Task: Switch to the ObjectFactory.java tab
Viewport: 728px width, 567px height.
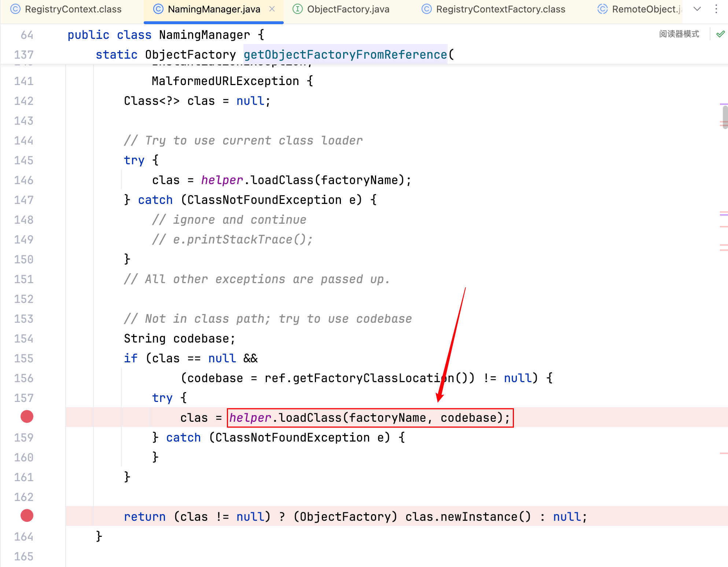Action: point(348,9)
